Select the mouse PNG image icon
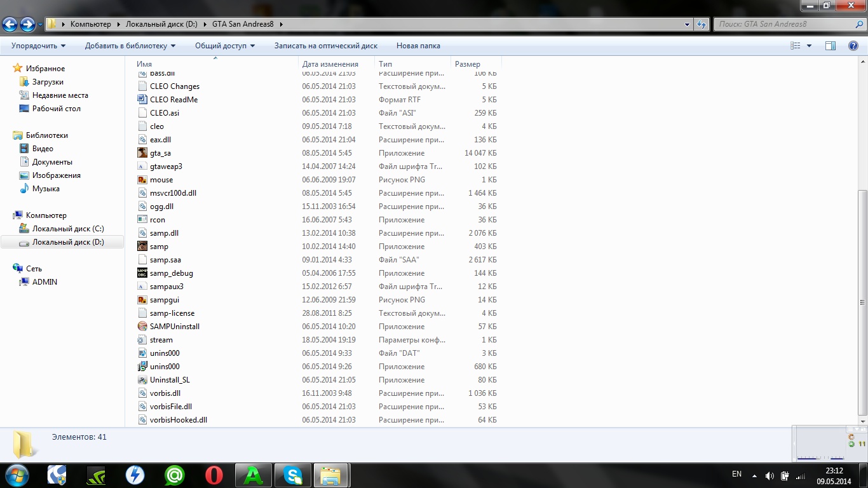The width and height of the screenshot is (868, 488). click(142, 180)
